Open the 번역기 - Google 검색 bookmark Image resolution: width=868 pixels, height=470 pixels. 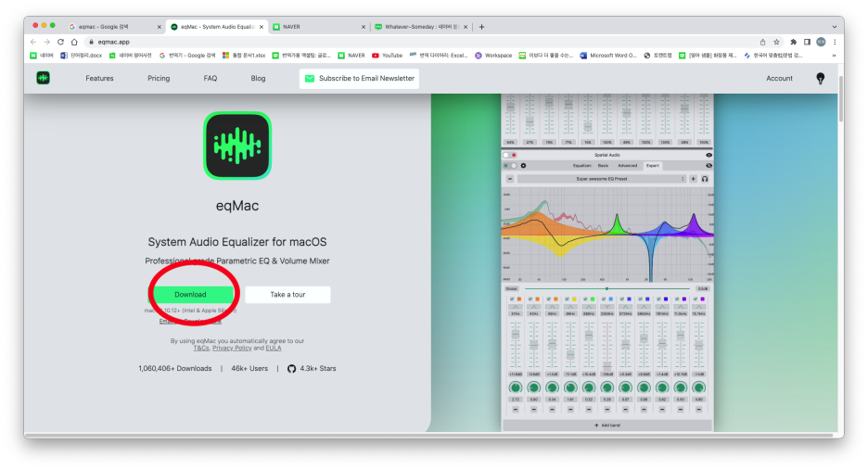187,56
